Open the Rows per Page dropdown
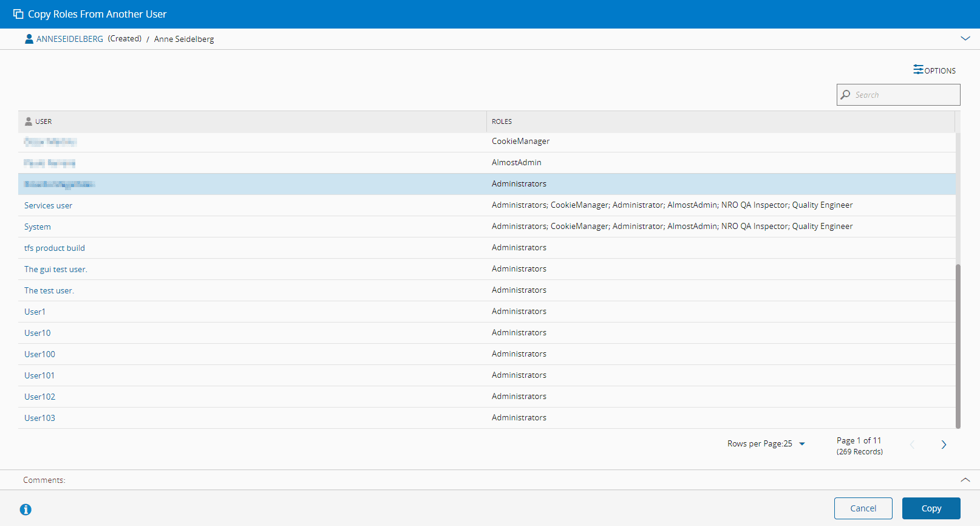This screenshot has height=526, width=980. [x=801, y=444]
